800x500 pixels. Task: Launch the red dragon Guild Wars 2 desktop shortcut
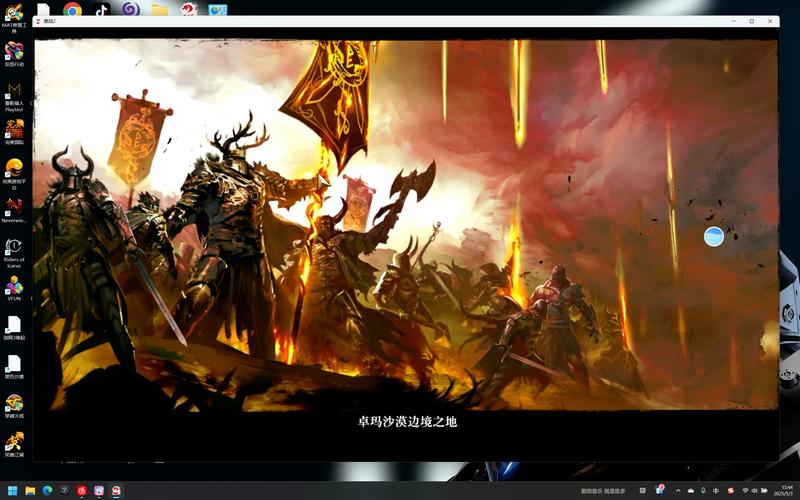(189, 9)
